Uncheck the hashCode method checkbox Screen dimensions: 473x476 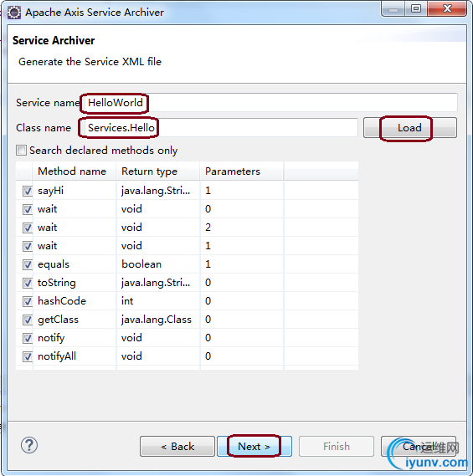coord(28,301)
